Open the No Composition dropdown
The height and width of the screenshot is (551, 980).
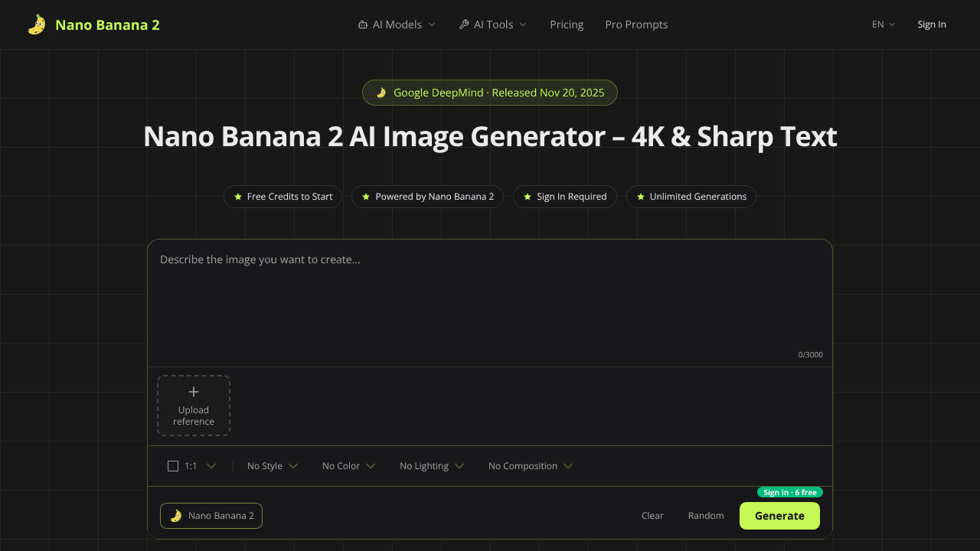(531, 466)
